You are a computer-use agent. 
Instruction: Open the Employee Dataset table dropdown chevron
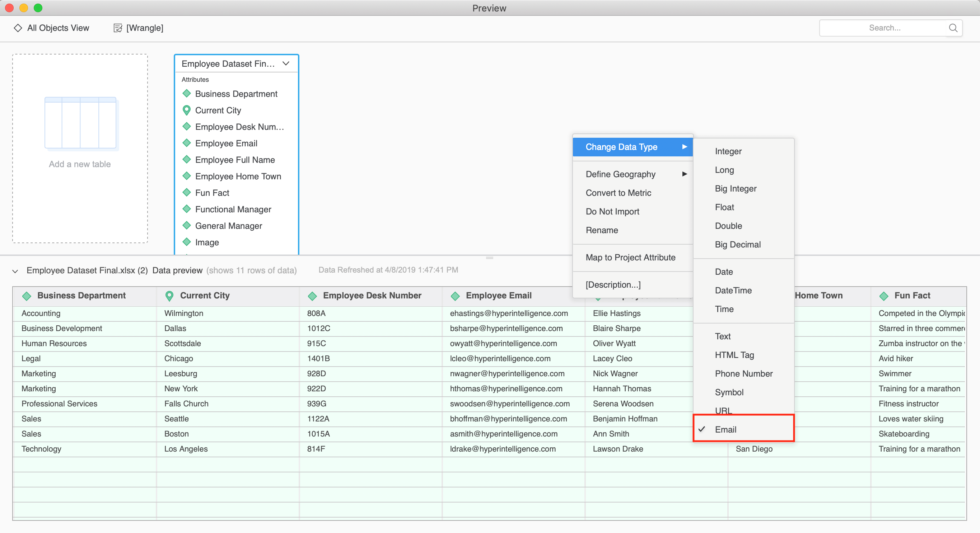click(x=286, y=63)
